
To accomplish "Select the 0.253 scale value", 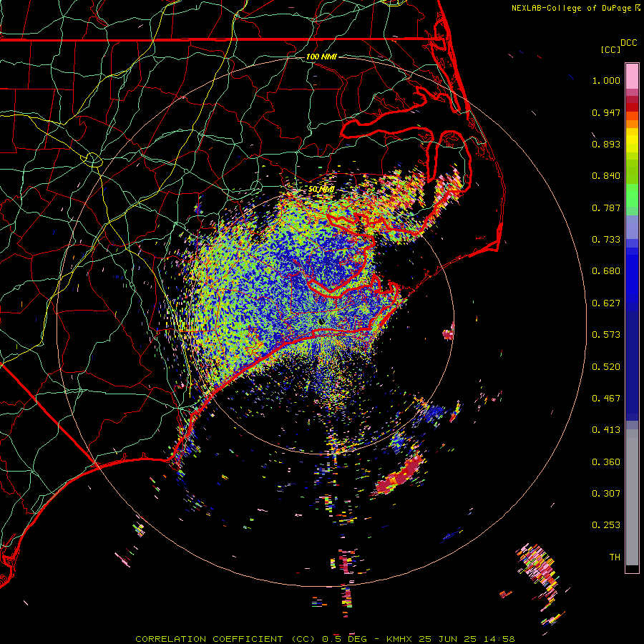I will click(x=606, y=525).
